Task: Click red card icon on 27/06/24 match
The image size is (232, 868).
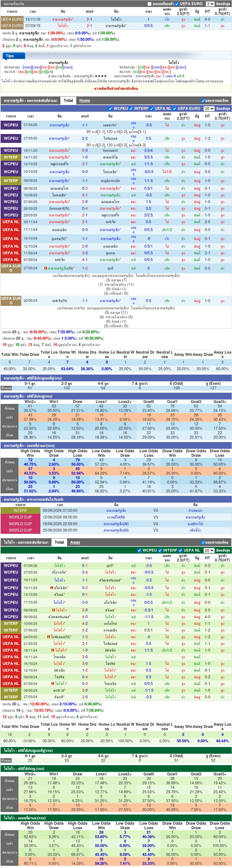Action: (45, 268)
